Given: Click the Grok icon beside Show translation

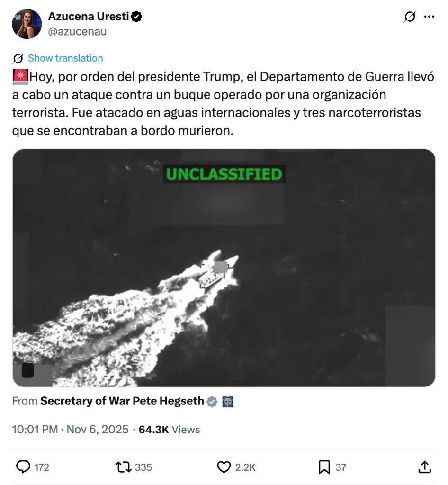Looking at the screenshot, I should pyautogui.click(x=18, y=58).
